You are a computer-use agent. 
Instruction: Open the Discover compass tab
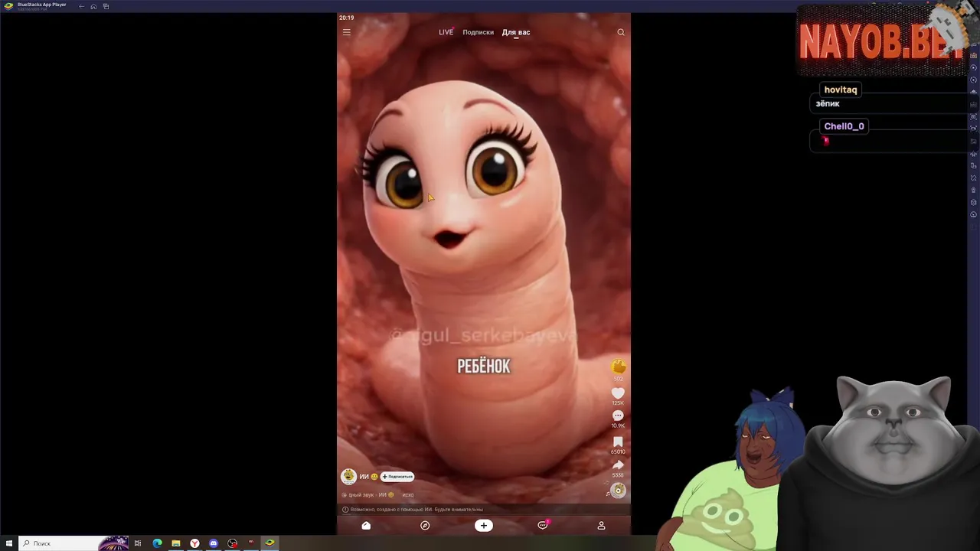point(425,526)
